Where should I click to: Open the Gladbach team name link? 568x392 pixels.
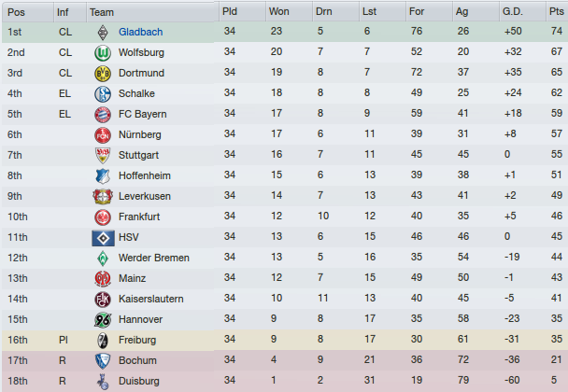pos(140,33)
